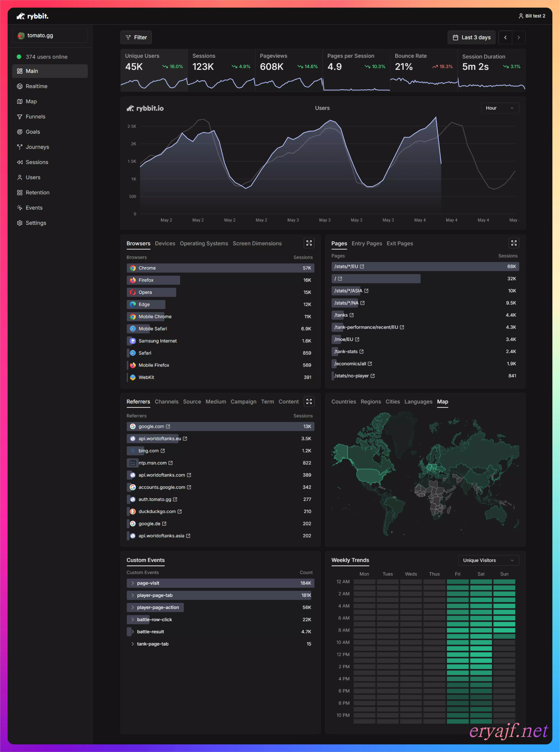
Task: Open Bill test 2 user account
Action: click(532, 16)
